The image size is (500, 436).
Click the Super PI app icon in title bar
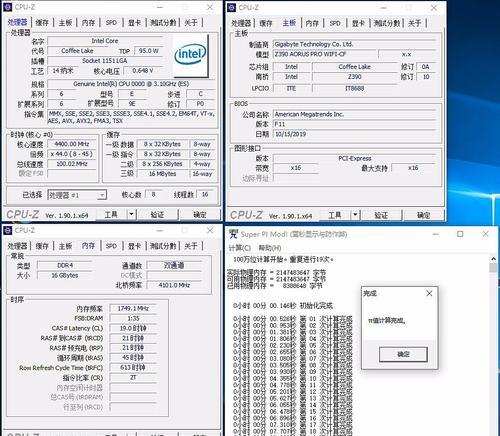click(233, 234)
